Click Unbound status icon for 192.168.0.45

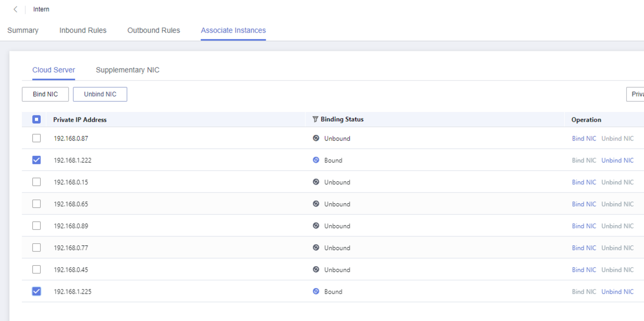pyautogui.click(x=316, y=270)
